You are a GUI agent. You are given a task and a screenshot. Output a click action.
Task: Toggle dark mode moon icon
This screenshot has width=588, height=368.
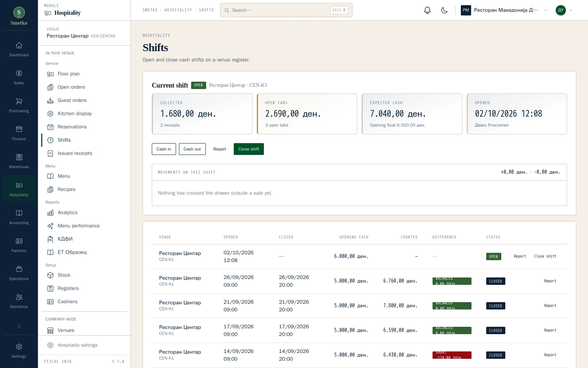[x=444, y=10]
